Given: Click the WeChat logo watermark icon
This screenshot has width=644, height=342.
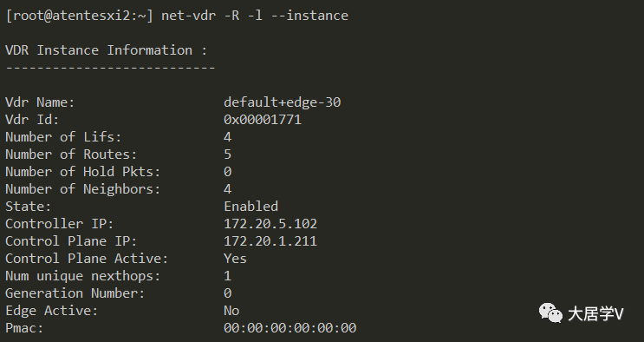Looking at the screenshot, I should 550,313.
